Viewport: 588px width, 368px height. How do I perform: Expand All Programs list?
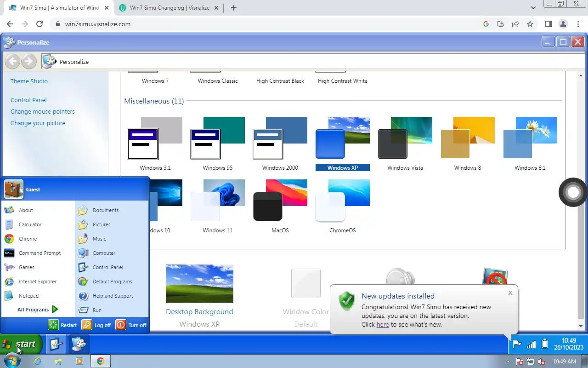coord(38,310)
